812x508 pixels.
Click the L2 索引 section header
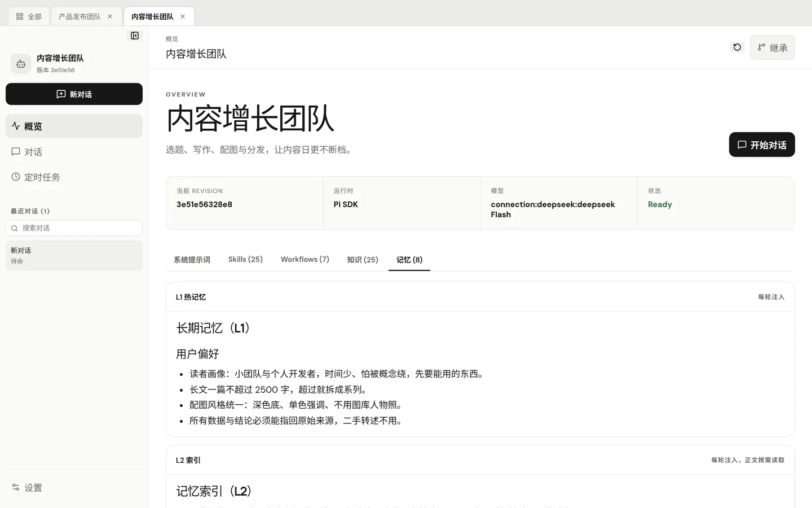tap(188, 460)
